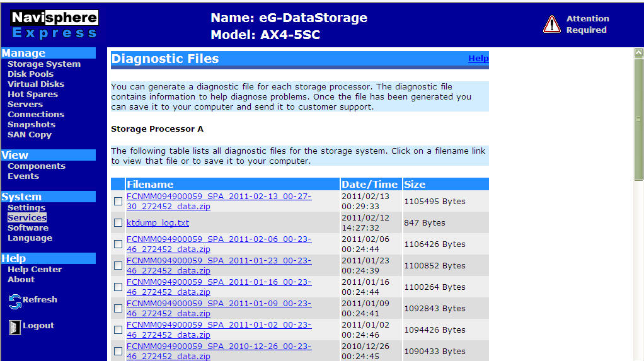Click the 'Storage Processor A' heading
The height and width of the screenshot is (361, 644).
157,129
